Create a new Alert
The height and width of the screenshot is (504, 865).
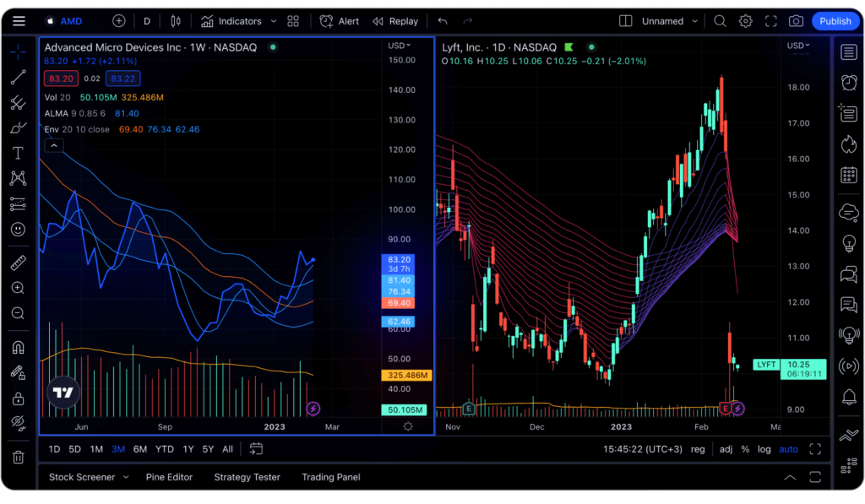[x=340, y=21]
